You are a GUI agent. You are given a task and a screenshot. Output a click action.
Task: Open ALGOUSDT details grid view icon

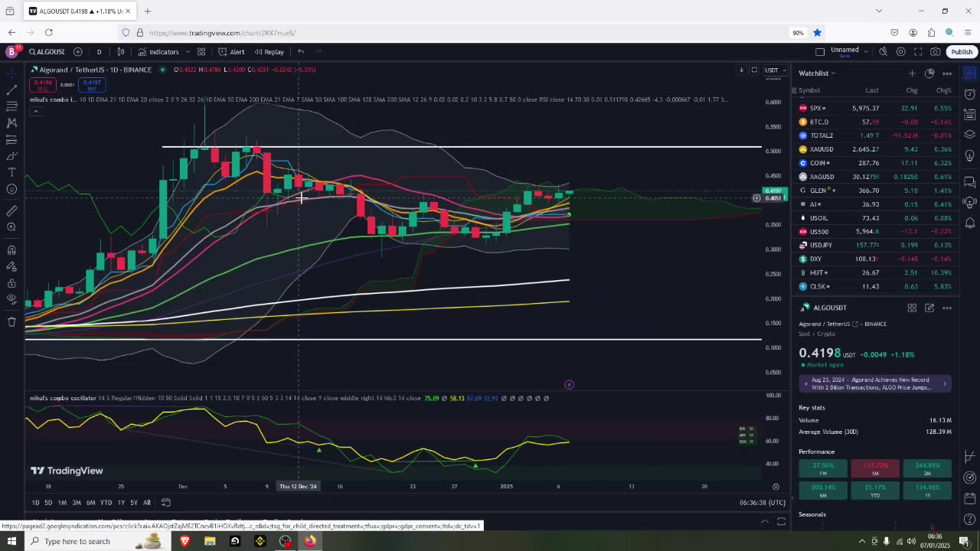pyautogui.click(x=912, y=308)
